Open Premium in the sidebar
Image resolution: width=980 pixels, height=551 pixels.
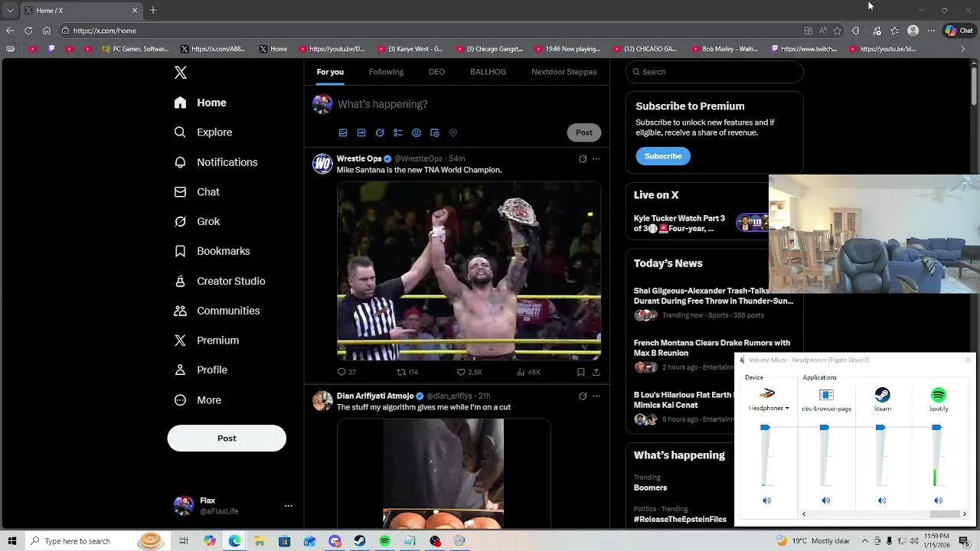[x=207, y=341]
